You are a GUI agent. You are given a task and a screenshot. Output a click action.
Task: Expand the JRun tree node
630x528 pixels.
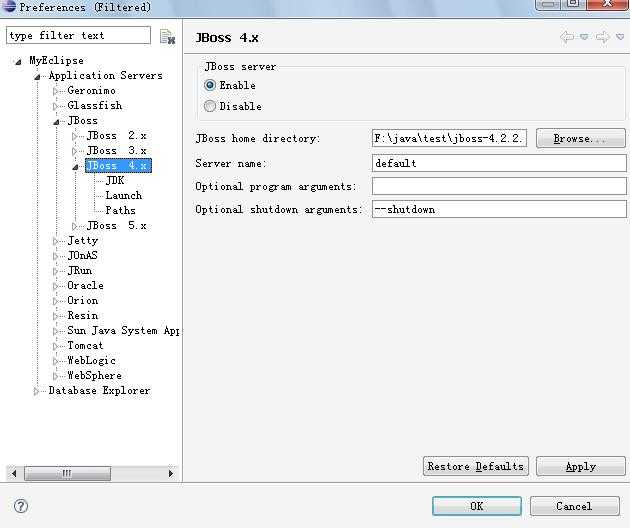pos(56,271)
